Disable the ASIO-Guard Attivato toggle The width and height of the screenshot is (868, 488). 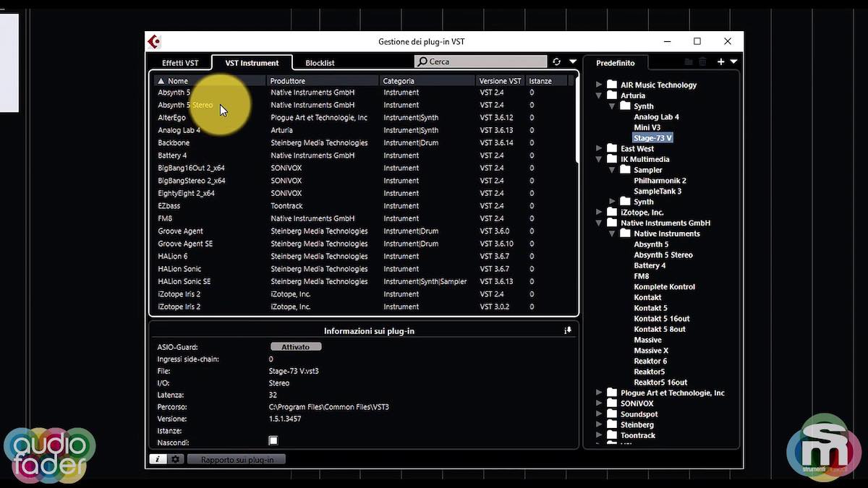point(295,346)
